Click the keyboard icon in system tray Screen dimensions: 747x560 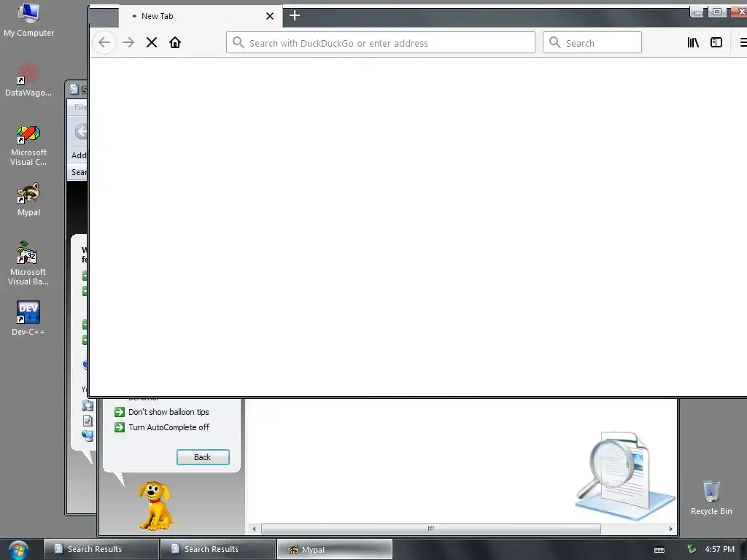pos(659,550)
